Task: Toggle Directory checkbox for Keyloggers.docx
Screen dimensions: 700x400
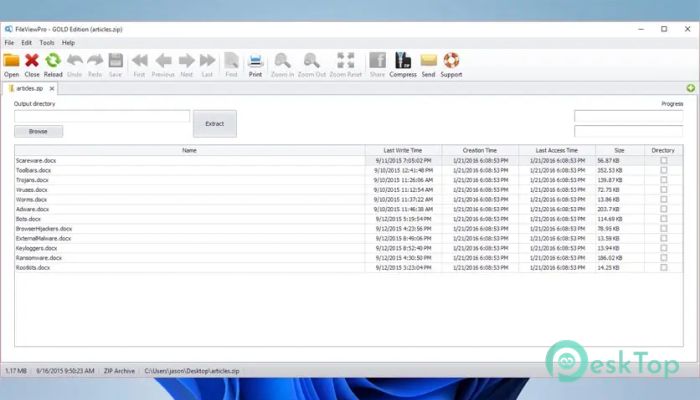Action: pos(663,248)
